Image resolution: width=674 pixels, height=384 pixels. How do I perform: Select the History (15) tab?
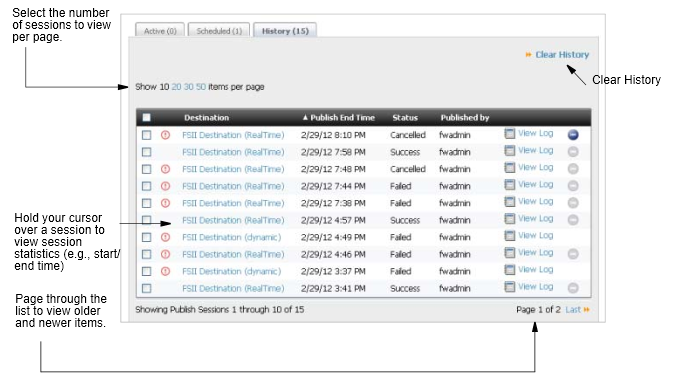click(285, 31)
